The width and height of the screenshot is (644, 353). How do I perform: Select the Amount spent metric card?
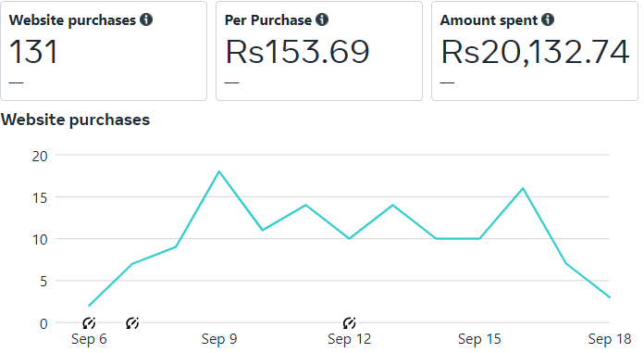coord(535,51)
